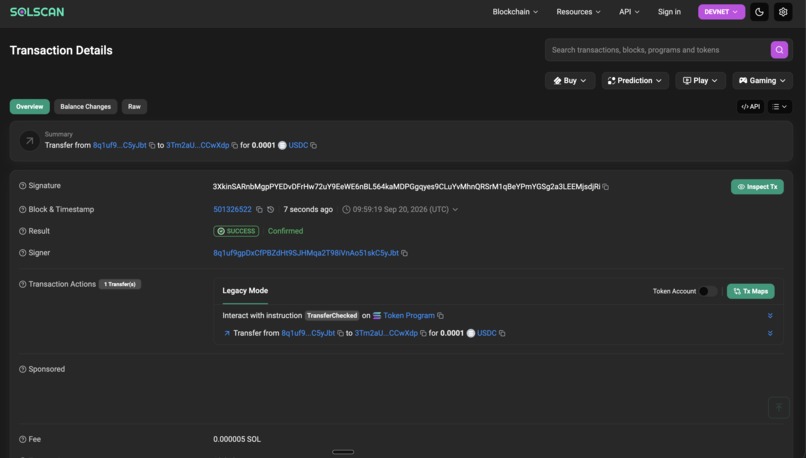Open the Buy dropdown
The image size is (806, 458).
click(570, 81)
